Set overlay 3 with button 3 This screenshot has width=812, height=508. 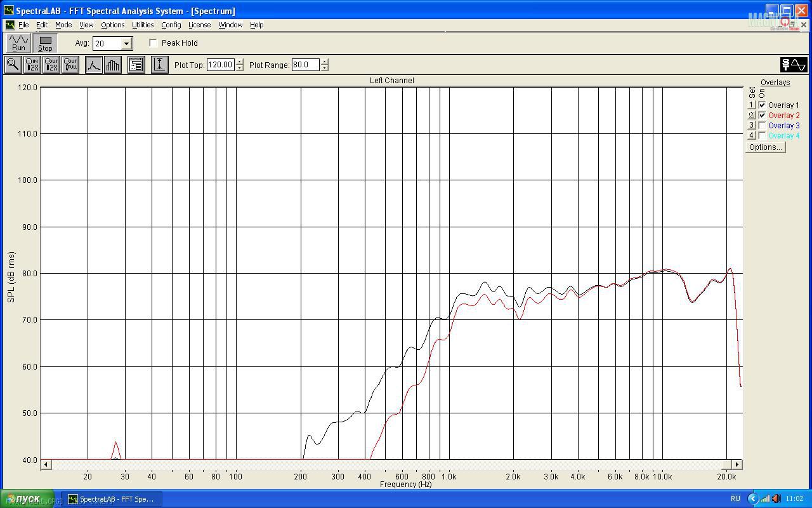pos(752,126)
